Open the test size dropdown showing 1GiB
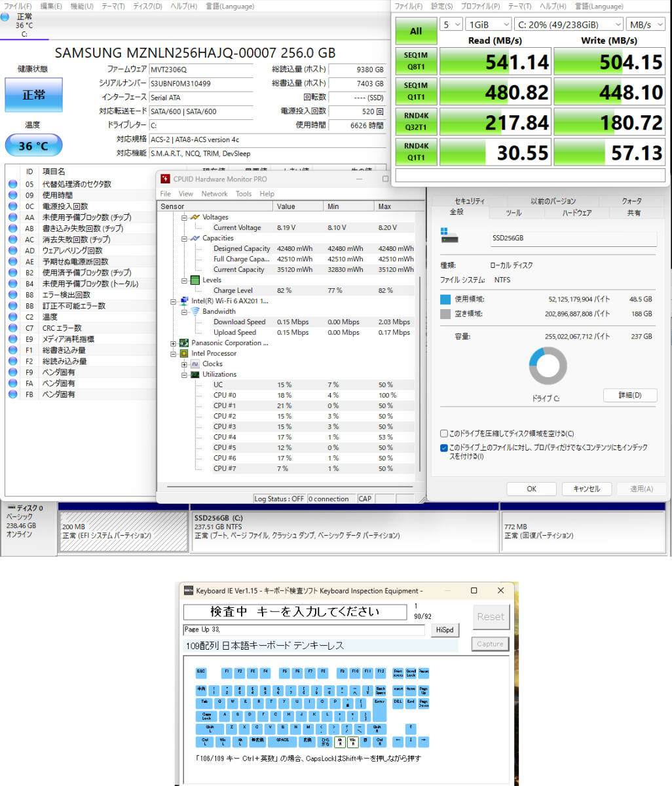 pos(488,24)
